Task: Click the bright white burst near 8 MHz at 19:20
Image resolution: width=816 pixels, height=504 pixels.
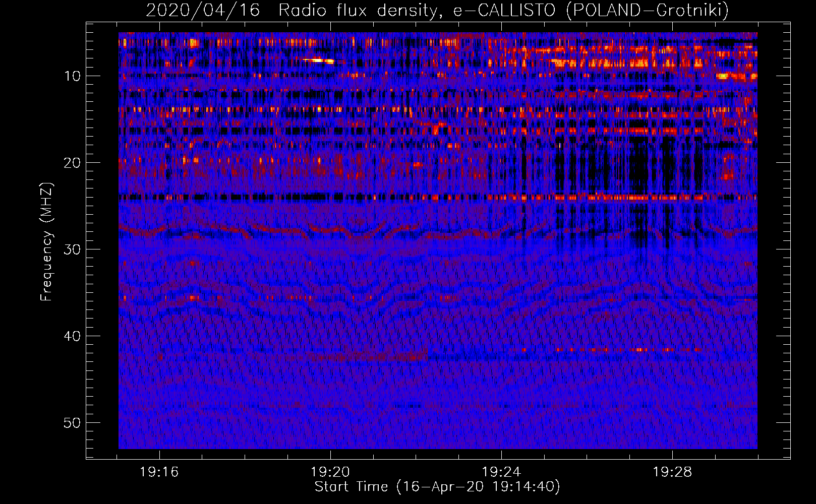Action: click(x=319, y=60)
